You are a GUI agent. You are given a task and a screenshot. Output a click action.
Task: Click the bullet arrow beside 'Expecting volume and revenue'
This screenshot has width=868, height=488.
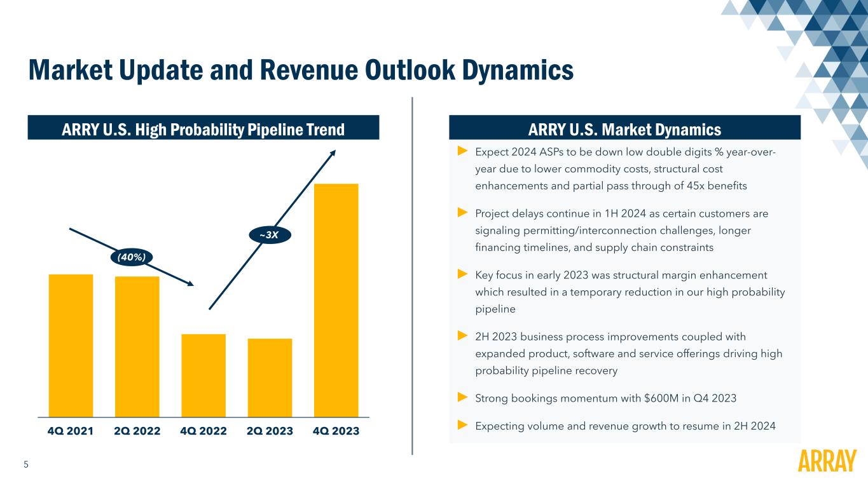[462, 424]
